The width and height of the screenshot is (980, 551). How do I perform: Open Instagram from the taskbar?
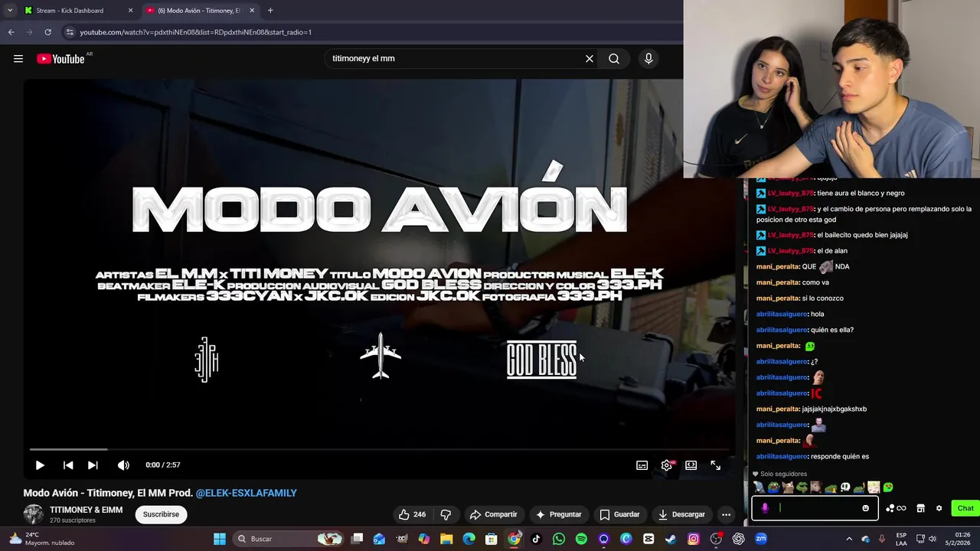[694, 539]
